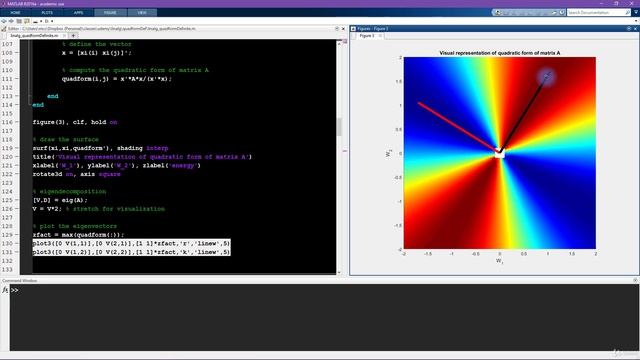The width and height of the screenshot is (640, 360).
Task: Click the 'figure(3), clf, hold on' code line
Action: click(75, 122)
